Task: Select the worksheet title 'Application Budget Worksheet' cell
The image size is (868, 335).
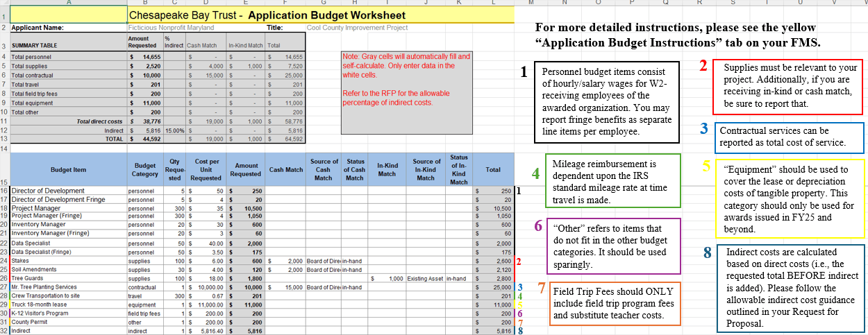Action: tap(322, 15)
